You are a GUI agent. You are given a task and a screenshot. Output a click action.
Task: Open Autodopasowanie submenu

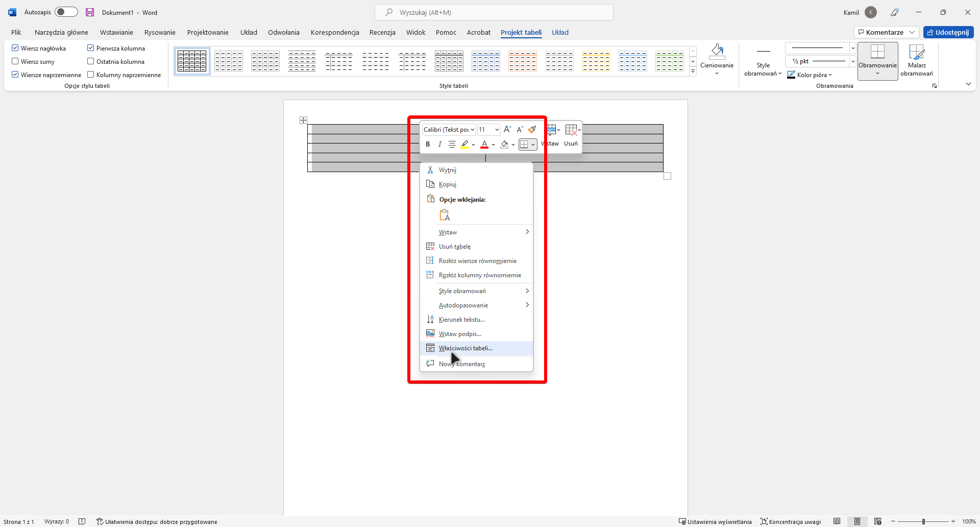click(x=476, y=305)
